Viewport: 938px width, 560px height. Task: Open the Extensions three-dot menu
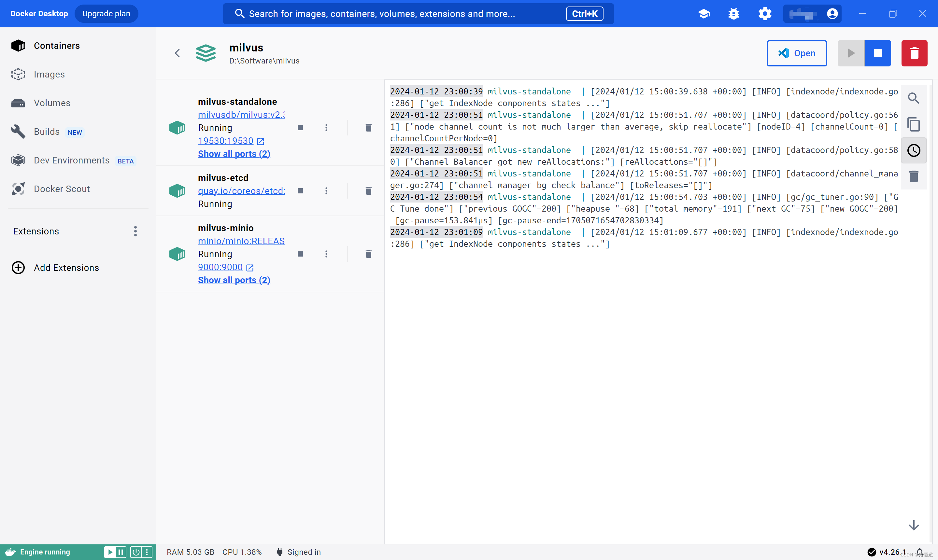click(135, 231)
